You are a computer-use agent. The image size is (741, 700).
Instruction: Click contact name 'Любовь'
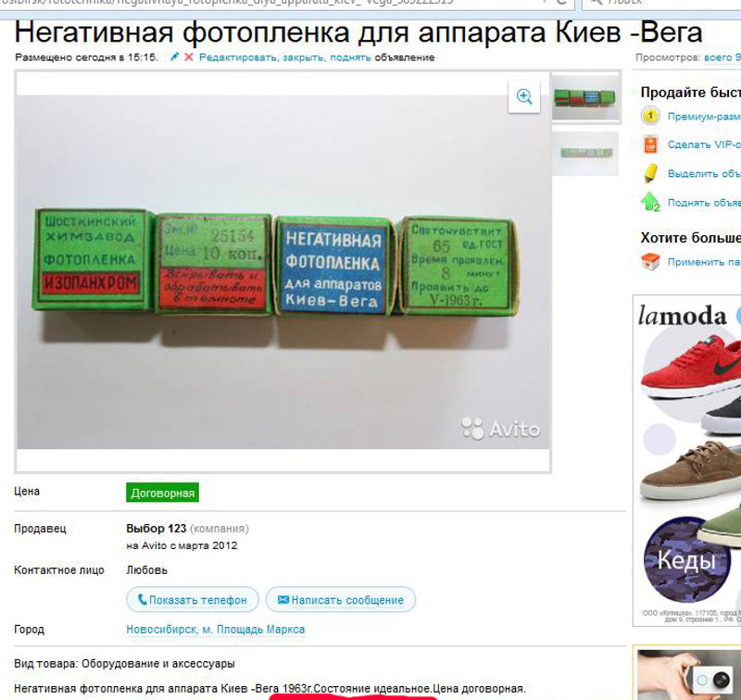[146, 570]
